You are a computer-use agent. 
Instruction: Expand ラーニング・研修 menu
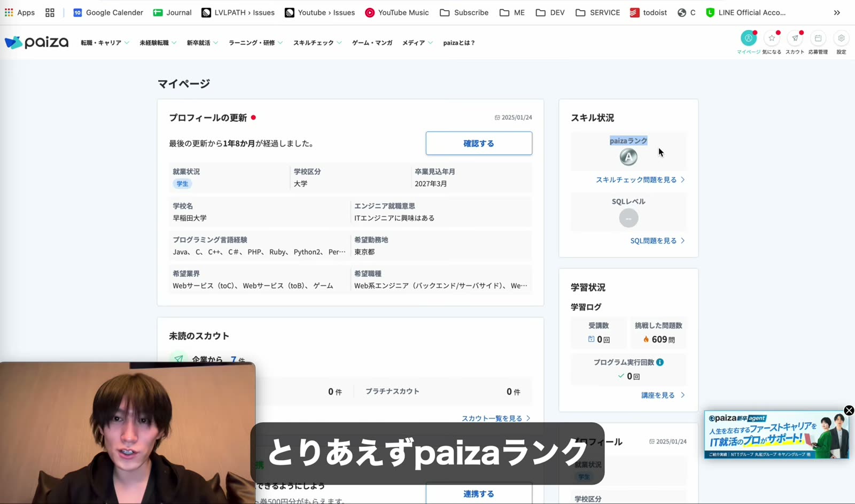click(255, 43)
